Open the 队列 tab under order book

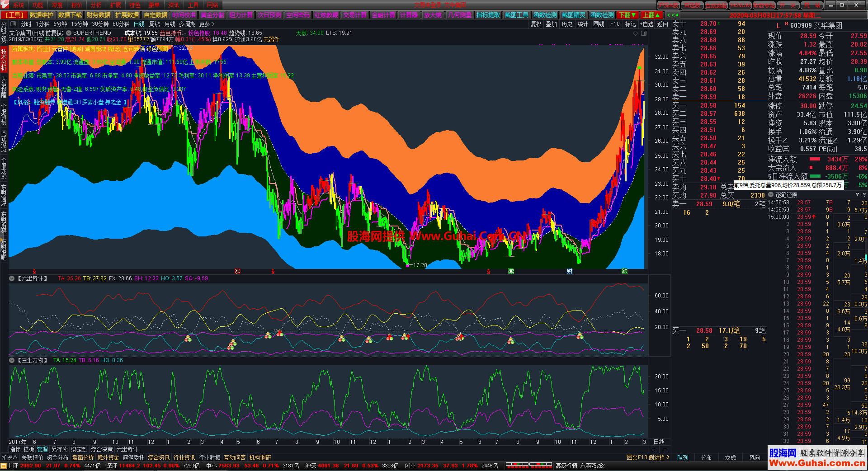click(x=683, y=457)
